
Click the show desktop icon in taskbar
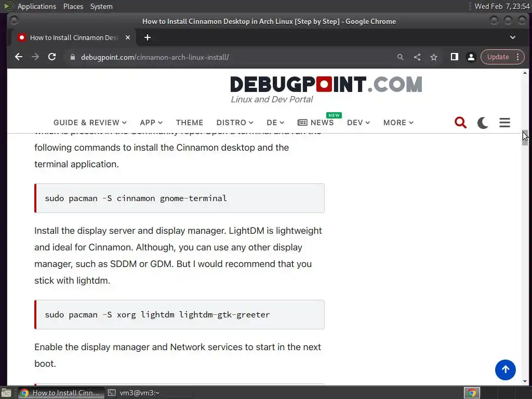coord(6,393)
